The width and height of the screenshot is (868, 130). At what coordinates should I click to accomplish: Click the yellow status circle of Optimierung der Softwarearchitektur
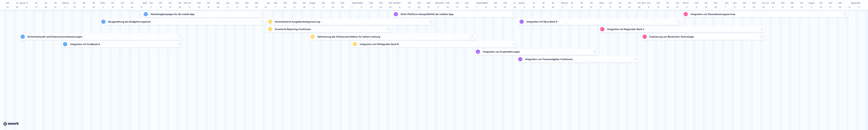click(313, 37)
